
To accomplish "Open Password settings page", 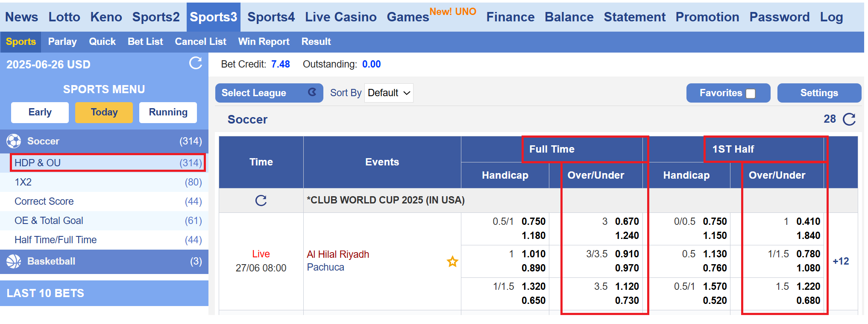I will coord(780,17).
